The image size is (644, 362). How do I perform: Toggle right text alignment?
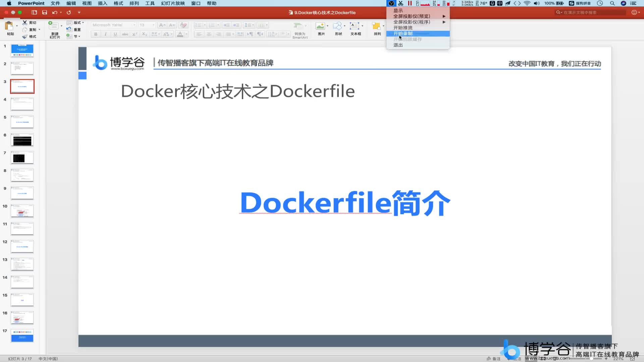click(218, 34)
